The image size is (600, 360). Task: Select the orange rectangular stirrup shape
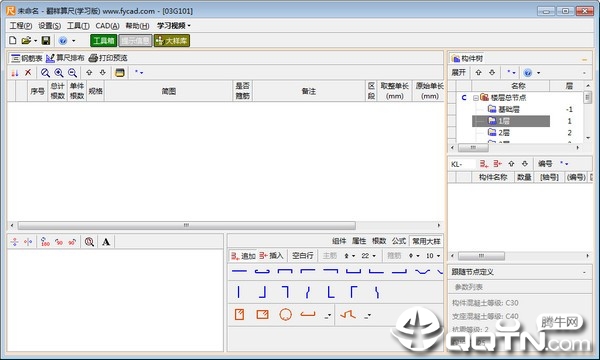tap(262, 314)
